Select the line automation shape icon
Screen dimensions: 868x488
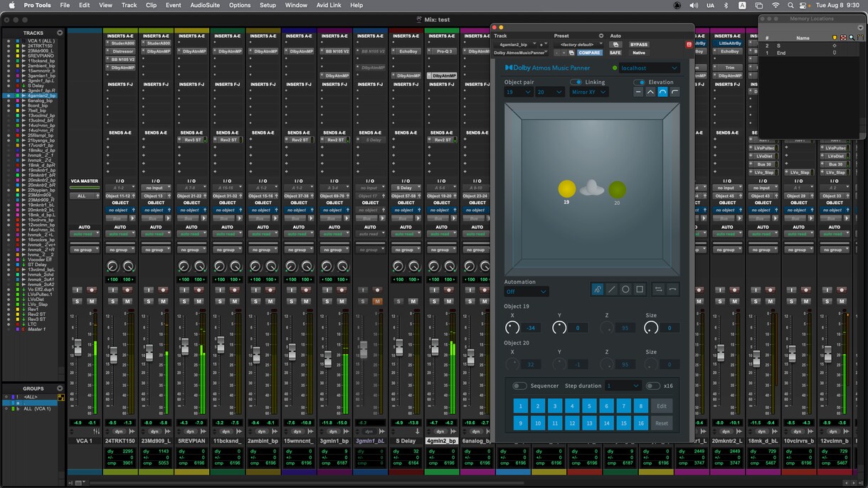612,290
